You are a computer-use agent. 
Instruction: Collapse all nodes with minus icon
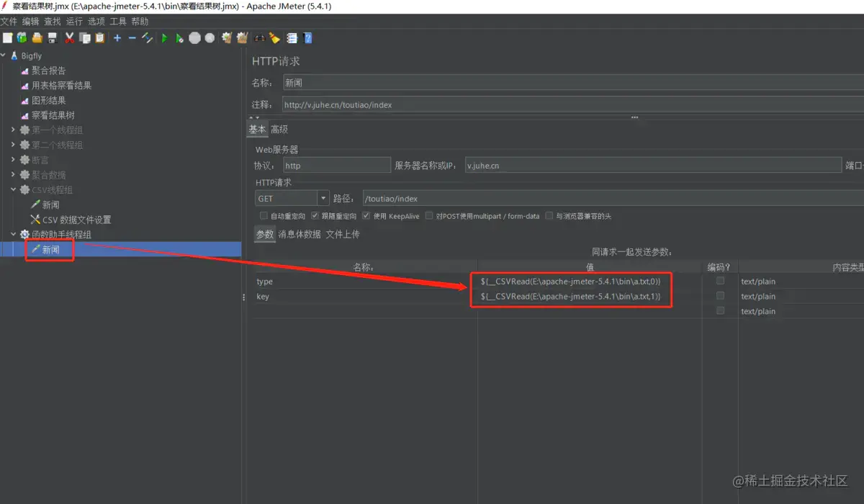(x=132, y=38)
